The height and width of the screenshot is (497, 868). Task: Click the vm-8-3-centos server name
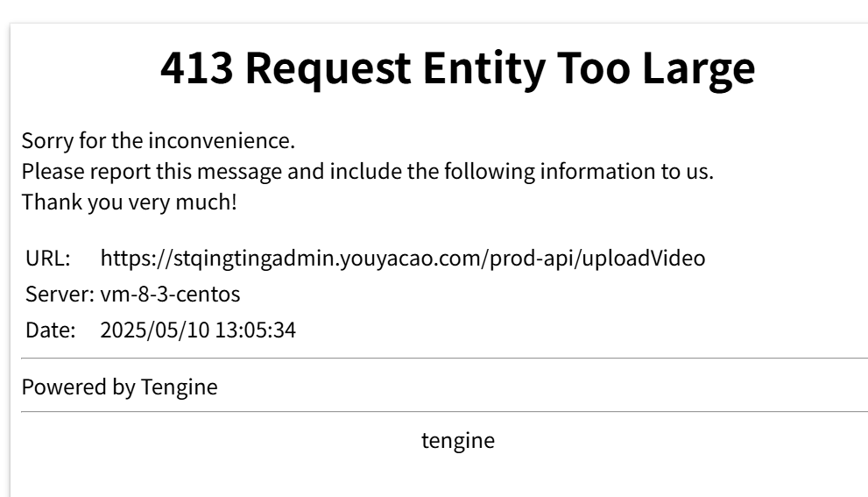(171, 295)
